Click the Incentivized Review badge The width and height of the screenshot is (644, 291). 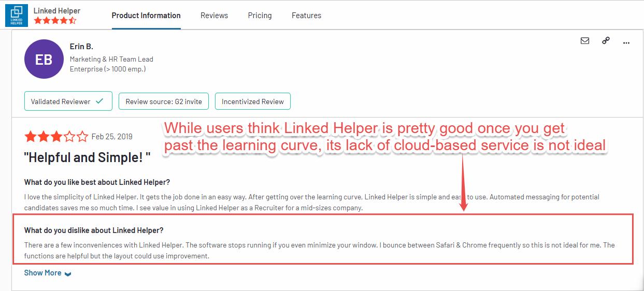253,101
